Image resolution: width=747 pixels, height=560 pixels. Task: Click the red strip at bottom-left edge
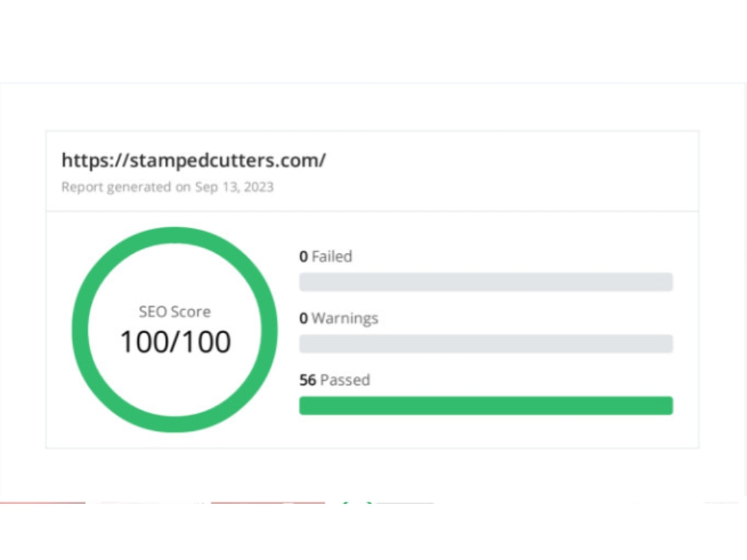(x=43, y=503)
